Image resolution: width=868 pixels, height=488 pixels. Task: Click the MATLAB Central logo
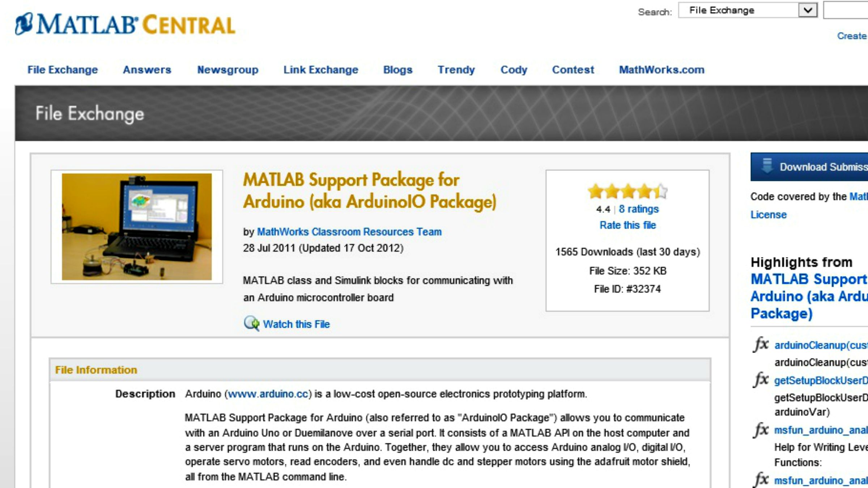pyautogui.click(x=125, y=25)
